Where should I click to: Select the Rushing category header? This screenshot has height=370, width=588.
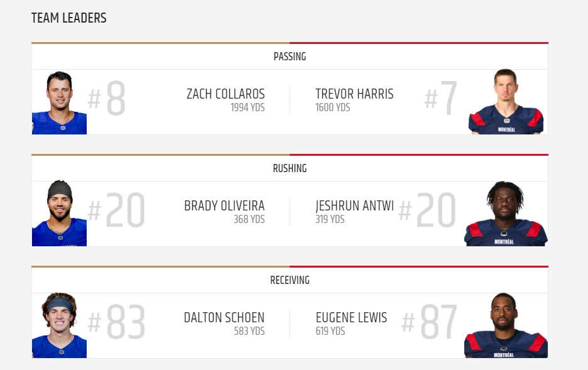[x=290, y=168]
